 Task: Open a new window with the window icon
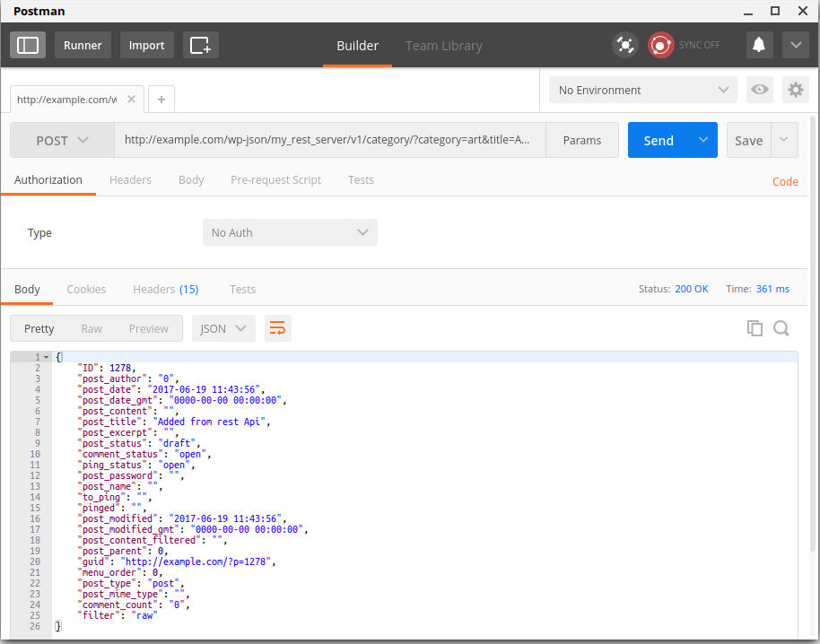pos(200,44)
